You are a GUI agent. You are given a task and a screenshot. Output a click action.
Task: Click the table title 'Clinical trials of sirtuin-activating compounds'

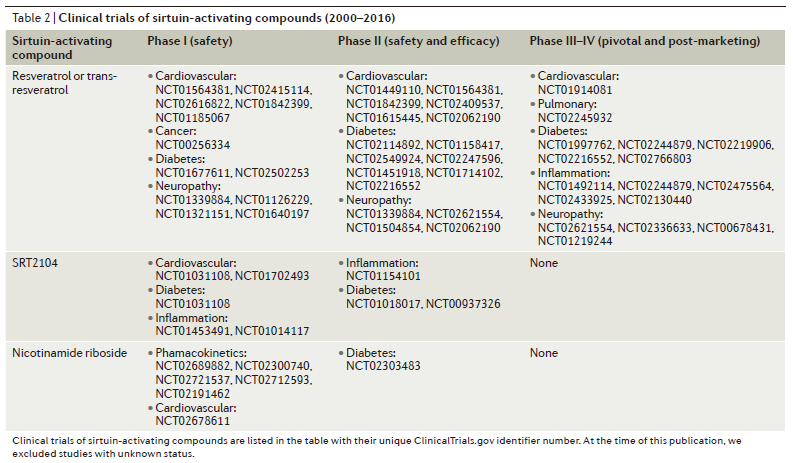coord(190,18)
